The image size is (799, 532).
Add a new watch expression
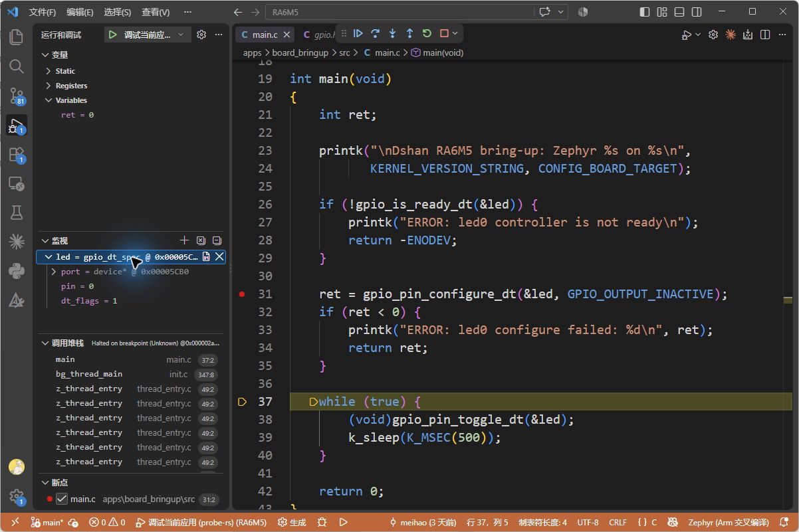[185, 240]
